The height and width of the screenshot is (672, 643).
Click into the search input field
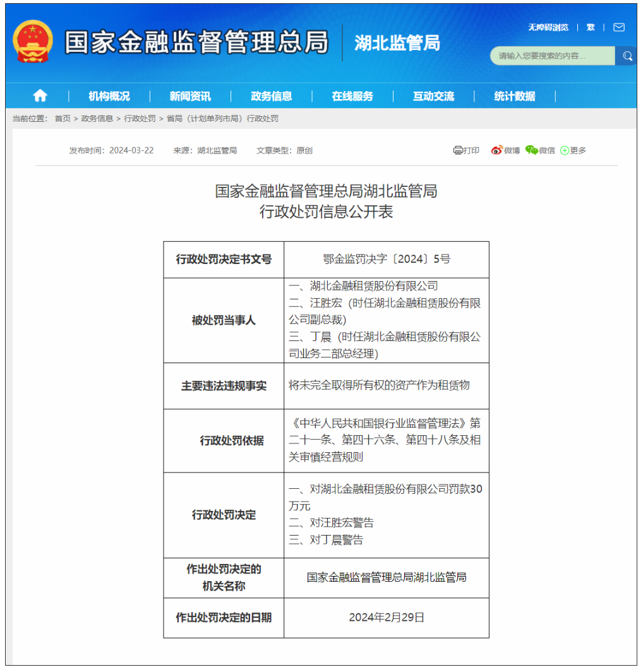[553, 56]
